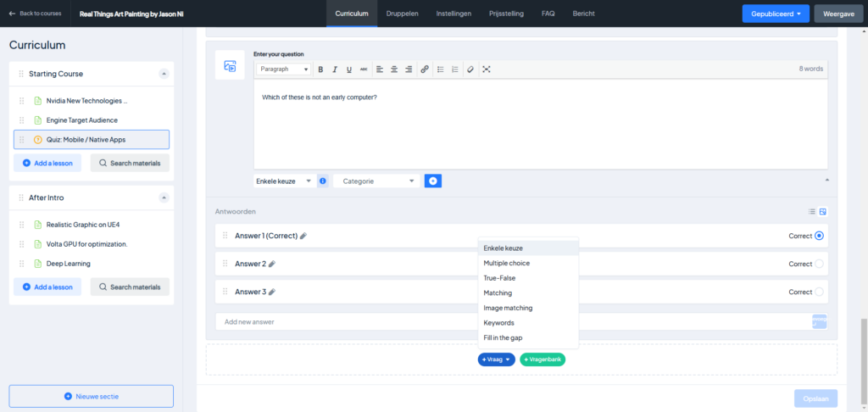Click drag handle of Answer 1
This screenshot has height=412, width=868.
point(225,236)
